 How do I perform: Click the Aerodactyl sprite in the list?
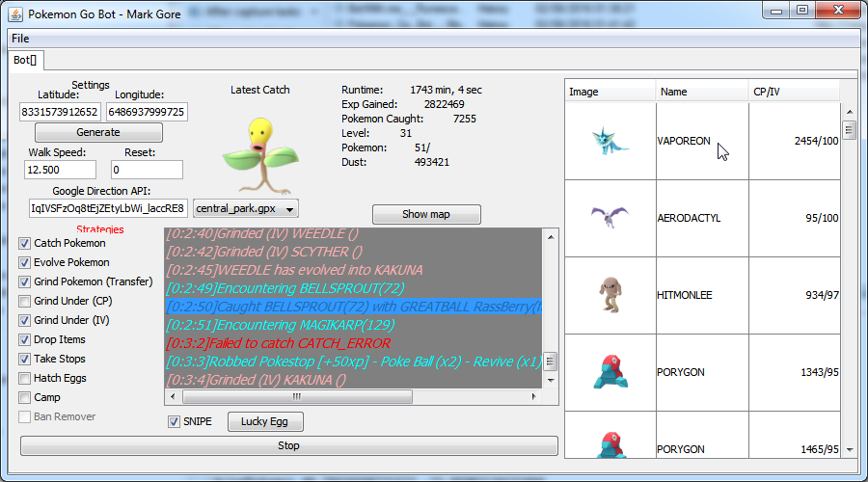pos(610,218)
